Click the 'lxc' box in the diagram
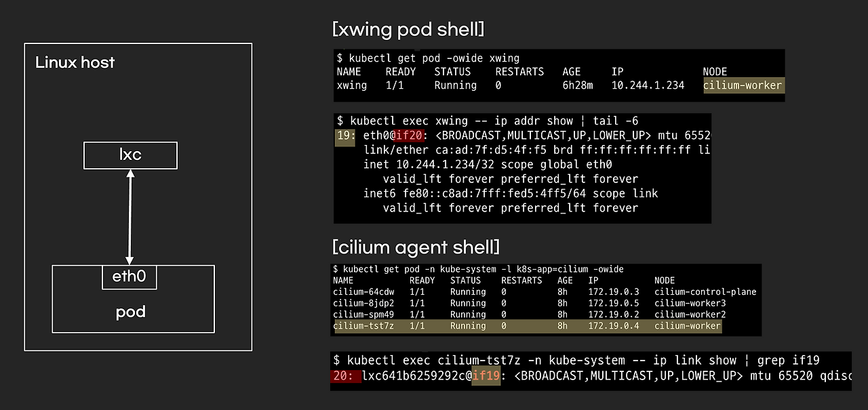 coord(130,155)
